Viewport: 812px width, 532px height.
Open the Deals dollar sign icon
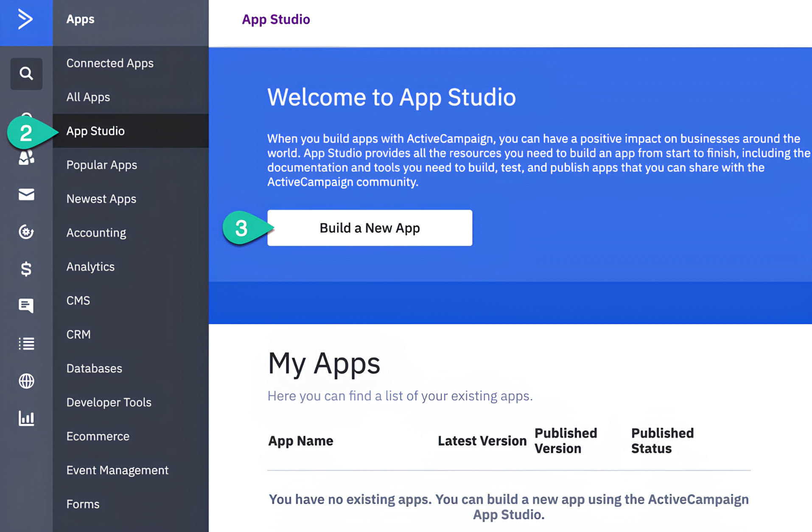(x=26, y=269)
